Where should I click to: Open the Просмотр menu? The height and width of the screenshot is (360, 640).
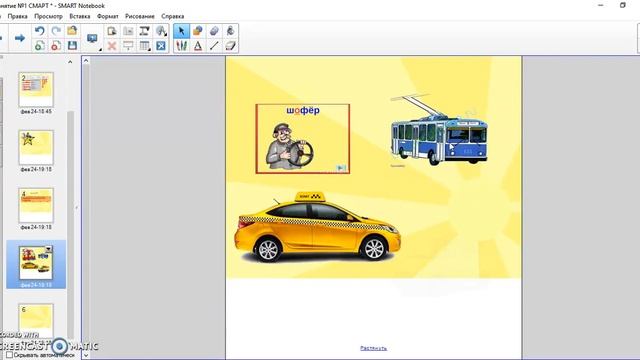click(48, 16)
